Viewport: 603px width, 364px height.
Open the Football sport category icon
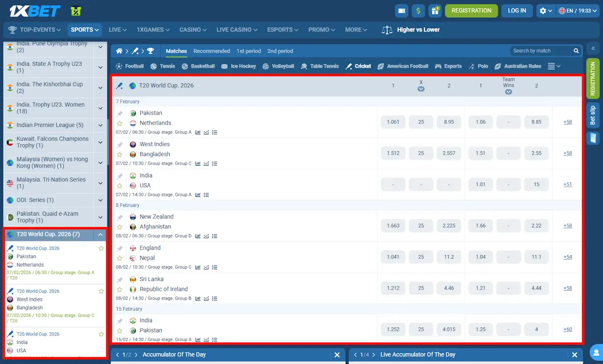(x=119, y=66)
